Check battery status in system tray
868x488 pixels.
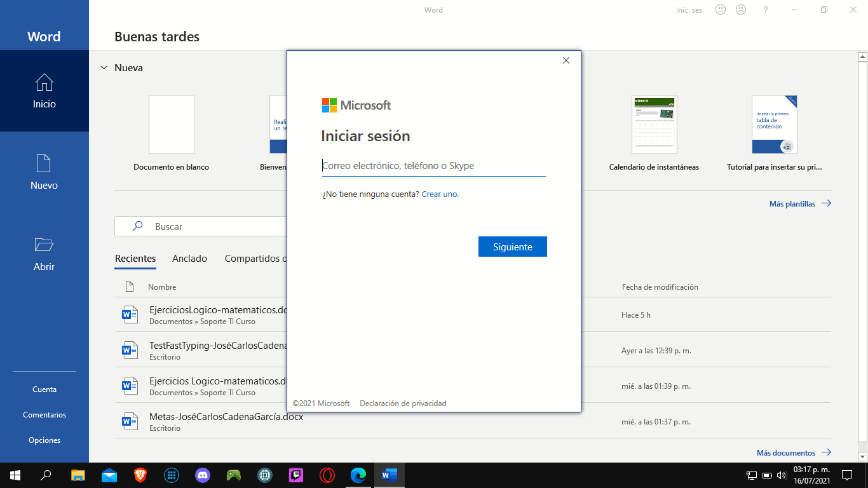pyautogui.click(x=767, y=475)
